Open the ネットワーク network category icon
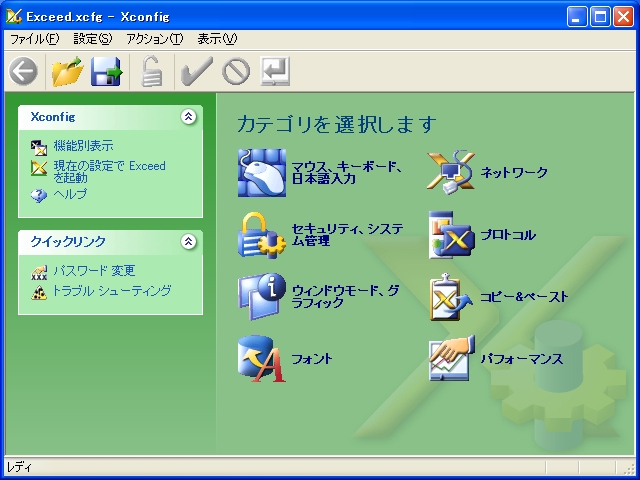This screenshot has width=640, height=480. click(x=451, y=173)
